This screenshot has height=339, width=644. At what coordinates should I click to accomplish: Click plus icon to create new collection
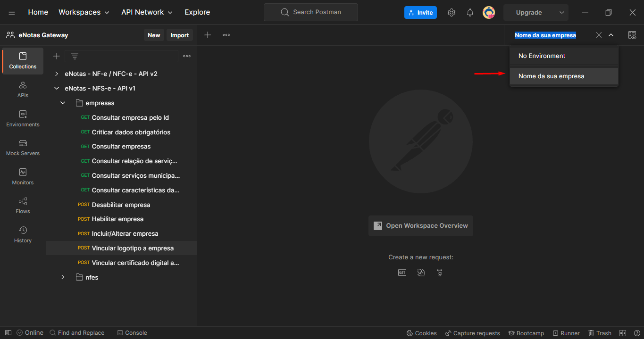[57, 56]
